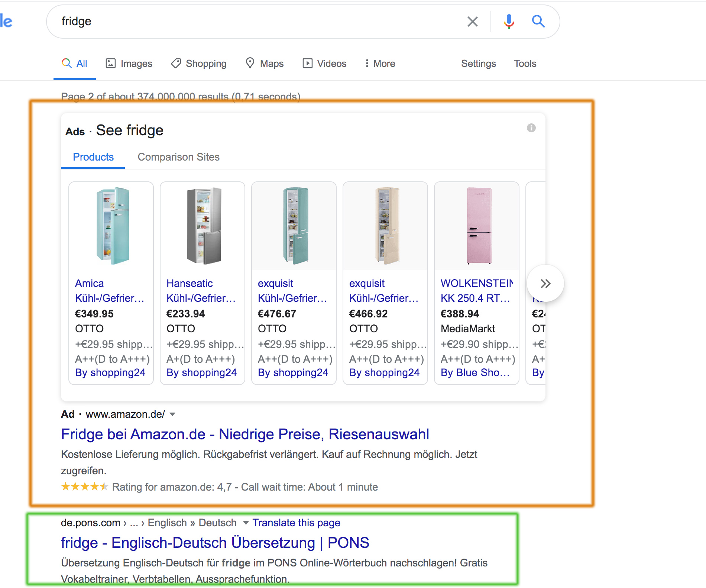Click By shopping24 under Hanseatic fridge
Image resolution: width=706 pixels, height=588 pixels.
[x=202, y=373]
